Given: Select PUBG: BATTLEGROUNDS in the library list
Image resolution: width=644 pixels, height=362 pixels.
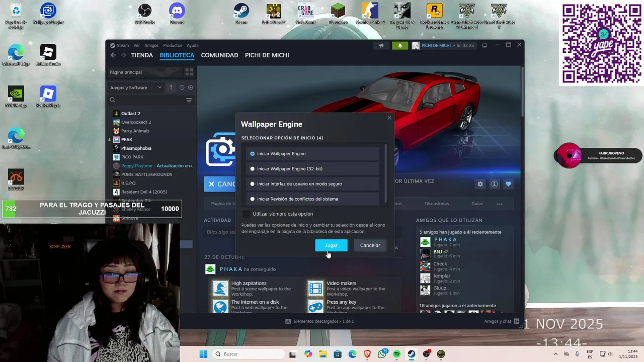Looking at the screenshot, I should [x=146, y=174].
